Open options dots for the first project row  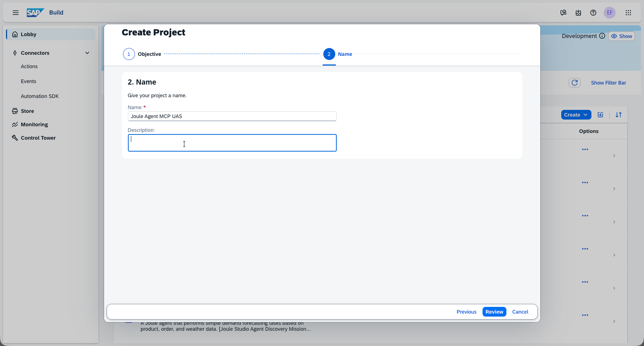point(585,149)
